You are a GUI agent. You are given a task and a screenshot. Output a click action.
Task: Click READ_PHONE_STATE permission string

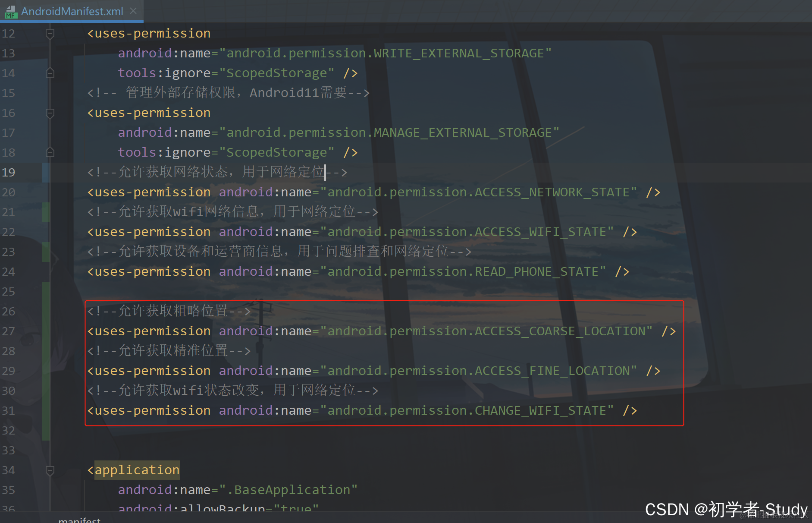click(x=463, y=271)
